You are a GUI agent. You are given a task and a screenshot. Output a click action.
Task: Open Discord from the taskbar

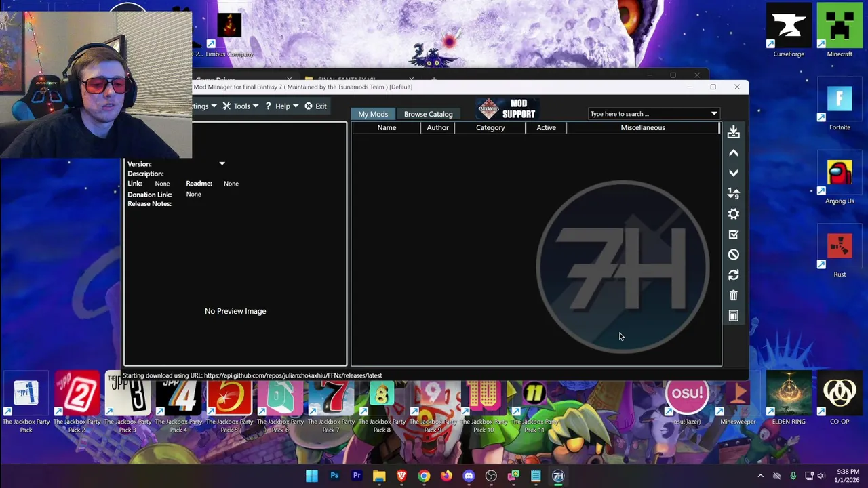coord(469,476)
